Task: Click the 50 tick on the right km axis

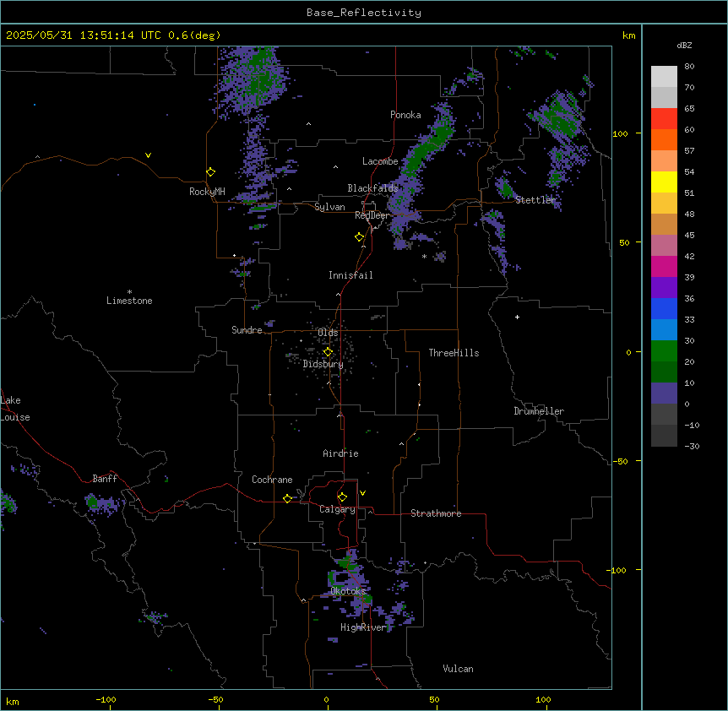Action: pos(624,242)
